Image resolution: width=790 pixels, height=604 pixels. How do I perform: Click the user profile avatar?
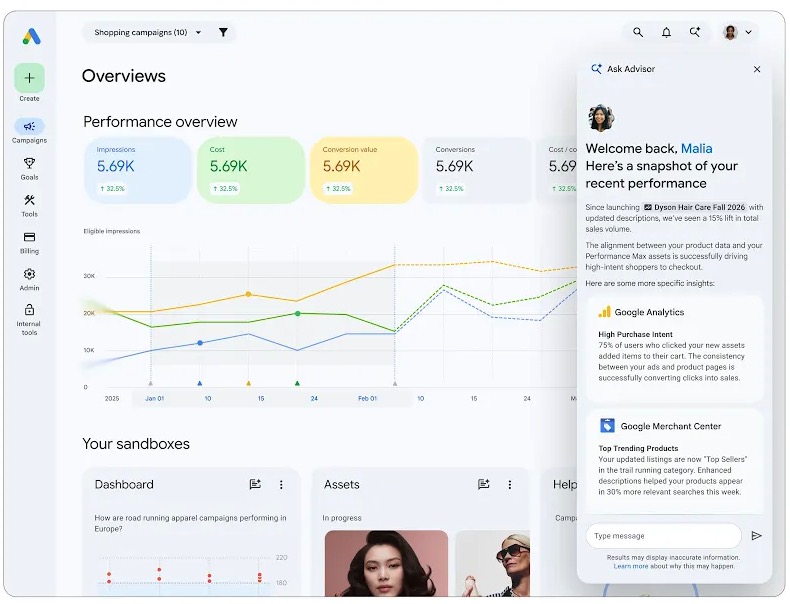(731, 32)
